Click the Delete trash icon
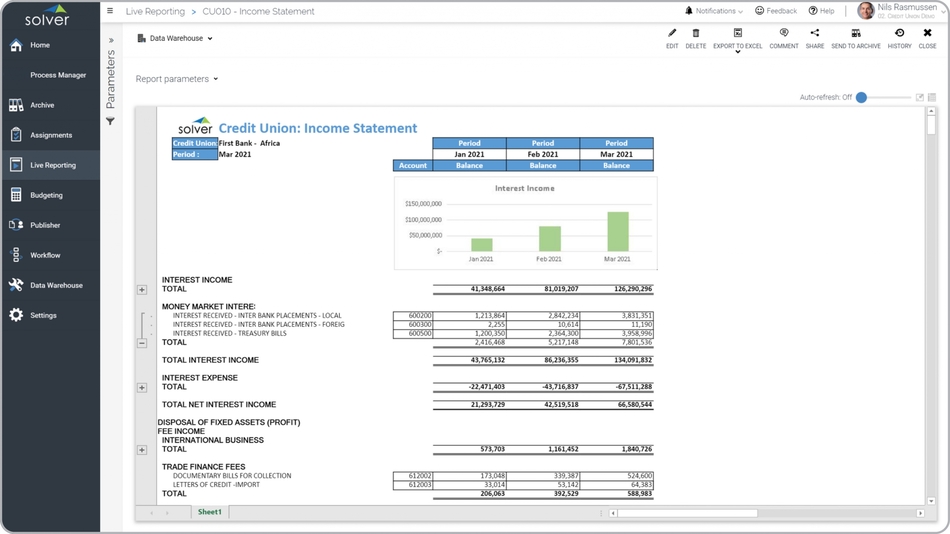Screen dimensions: 950x534 (696, 38)
